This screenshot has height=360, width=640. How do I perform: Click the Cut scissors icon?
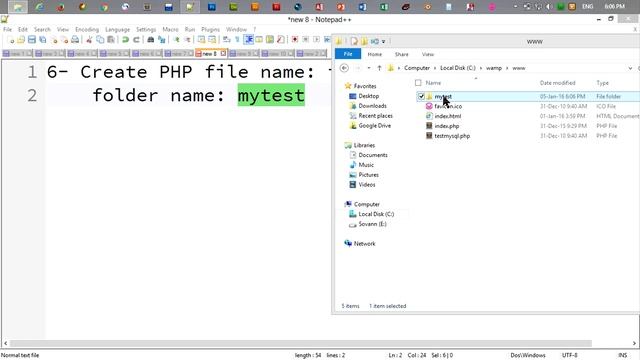coord(89,40)
